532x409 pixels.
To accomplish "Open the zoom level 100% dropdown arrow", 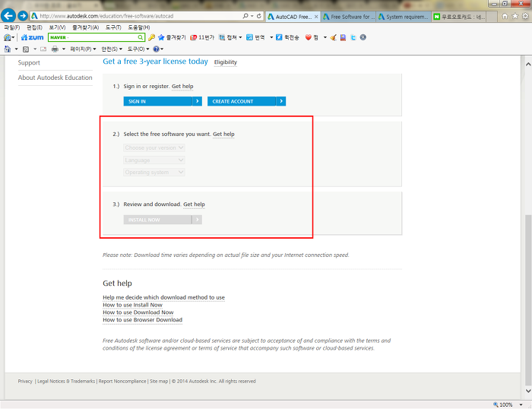I will [x=521, y=404].
